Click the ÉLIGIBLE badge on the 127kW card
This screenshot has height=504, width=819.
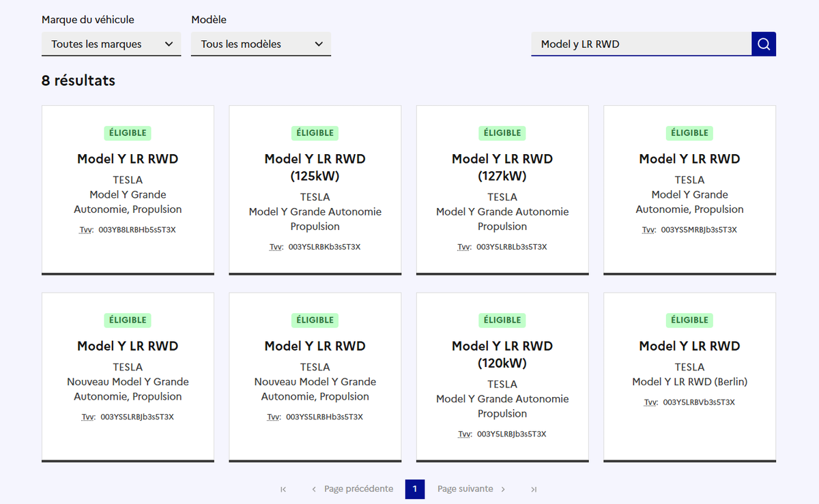[502, 133]
